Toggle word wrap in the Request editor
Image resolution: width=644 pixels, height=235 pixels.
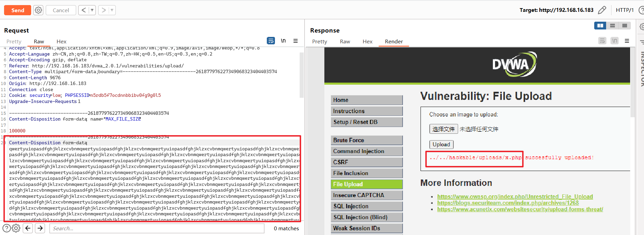click(x=271, y=41)
